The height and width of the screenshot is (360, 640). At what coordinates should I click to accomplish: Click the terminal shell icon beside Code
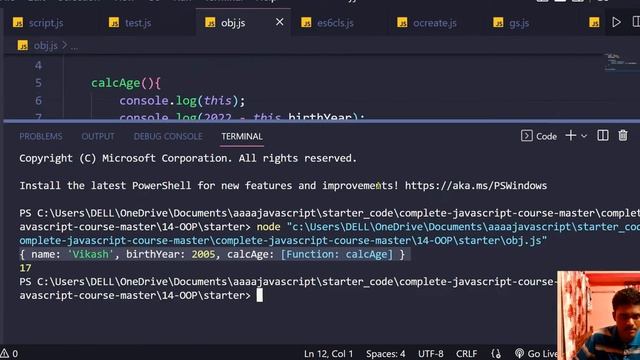(x=527, y=136)
